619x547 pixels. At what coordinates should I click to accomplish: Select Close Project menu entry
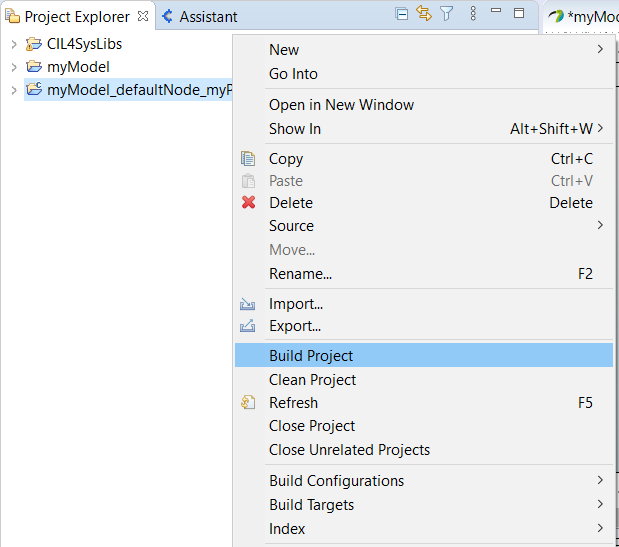(424, 426)
